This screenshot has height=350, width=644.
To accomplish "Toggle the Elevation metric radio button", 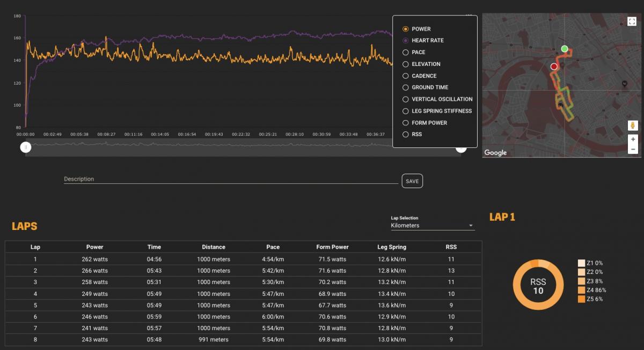I will pos(406,64).
